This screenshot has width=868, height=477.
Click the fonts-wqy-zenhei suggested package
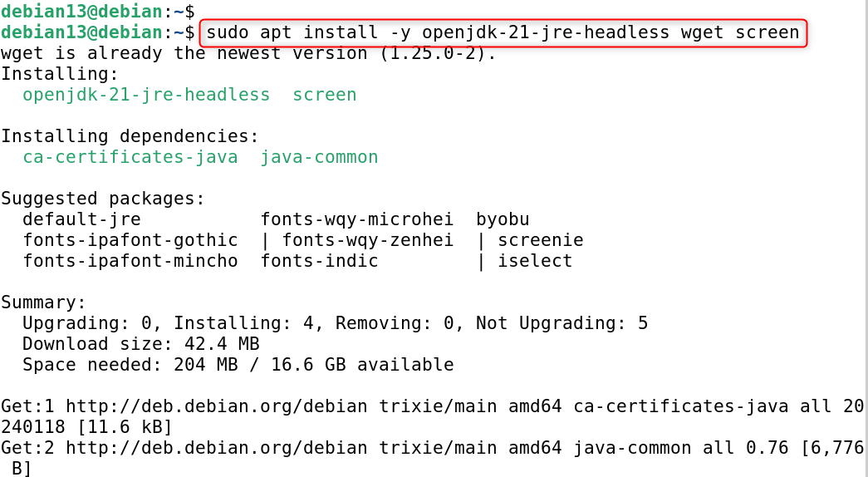click(x=368, y=240)
